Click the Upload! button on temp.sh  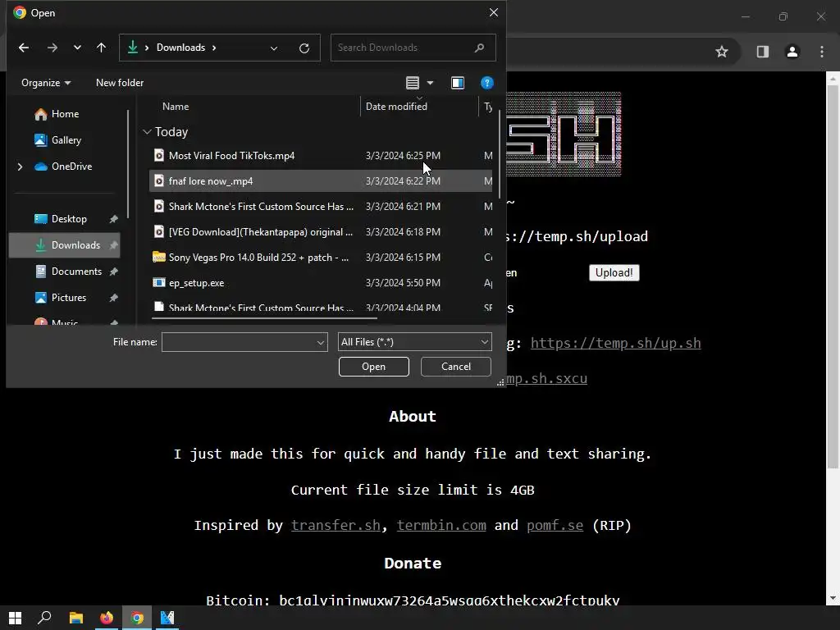(x=614, y=272)
